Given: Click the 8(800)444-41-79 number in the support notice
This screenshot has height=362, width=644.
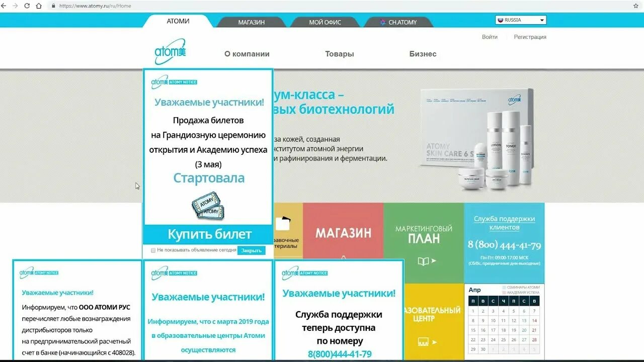Looking at the screenshot, I should pyautogui.click(x=340, y=354).
